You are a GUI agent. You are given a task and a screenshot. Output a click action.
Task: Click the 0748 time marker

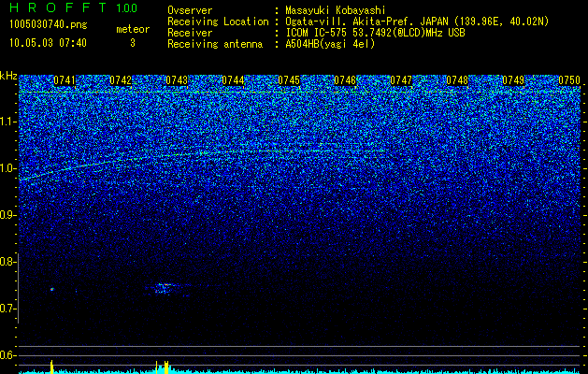coord(457,80)
